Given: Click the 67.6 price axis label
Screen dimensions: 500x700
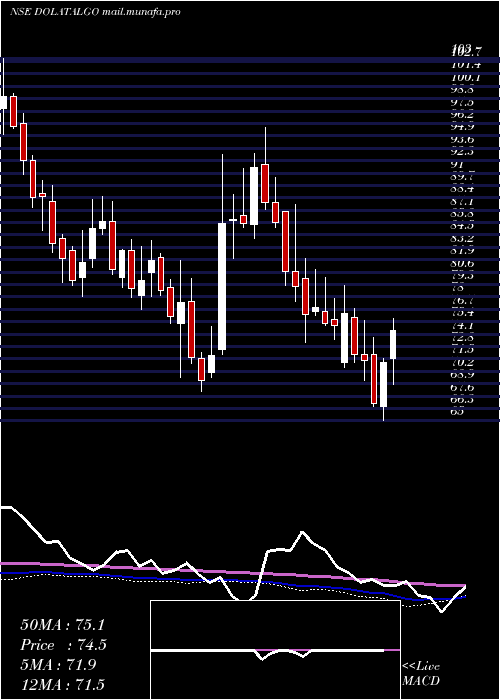Looking at the screenshot, I should click(464, 387).
